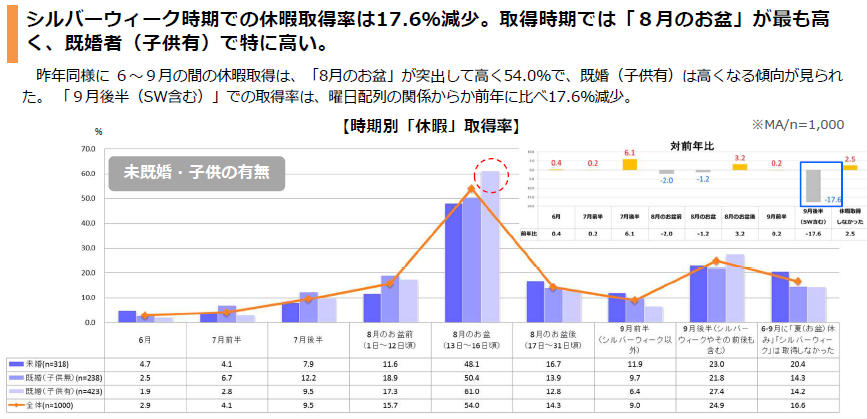Image resolution: width=867 pixels, height=419 pixels.
Task: Click the table cell 61.0
Action: [472, 392]
